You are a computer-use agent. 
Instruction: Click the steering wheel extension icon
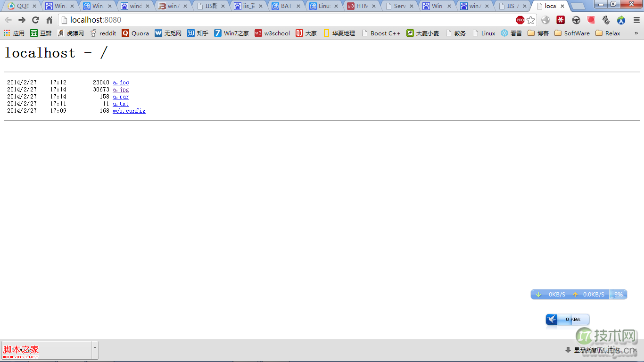576,20
